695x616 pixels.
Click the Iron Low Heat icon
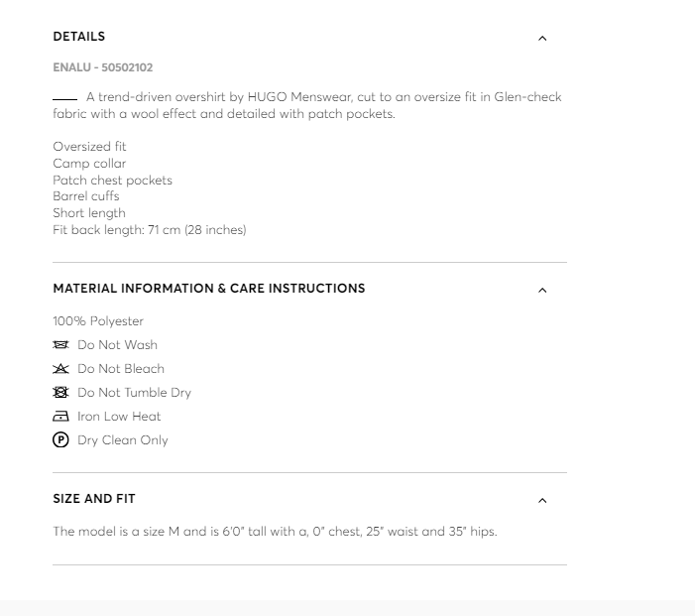[60, 417]
